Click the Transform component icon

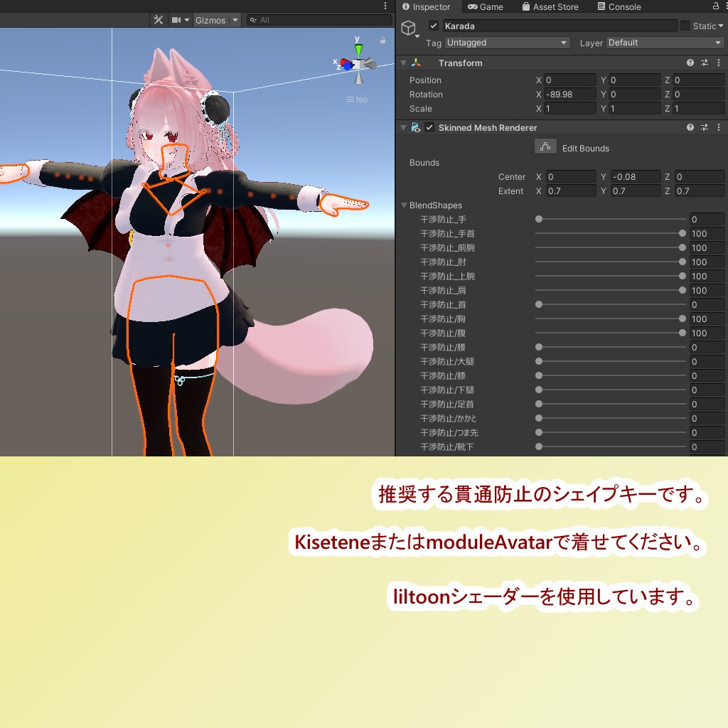416,63
